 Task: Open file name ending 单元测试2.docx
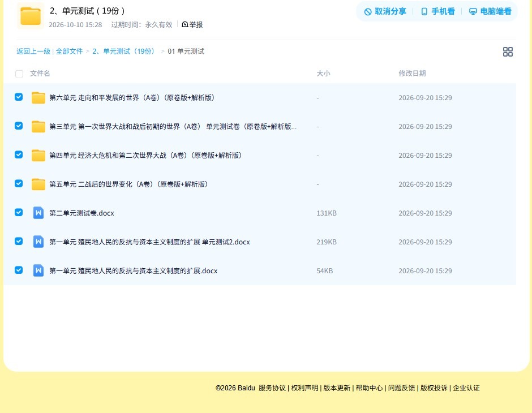pyautogui.click(x=149, y=242)
